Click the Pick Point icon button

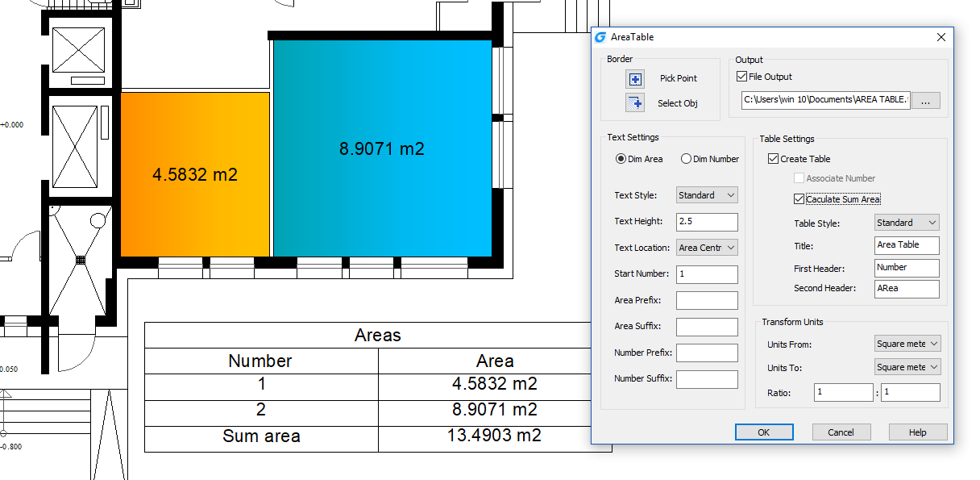[x=636, y=79]
